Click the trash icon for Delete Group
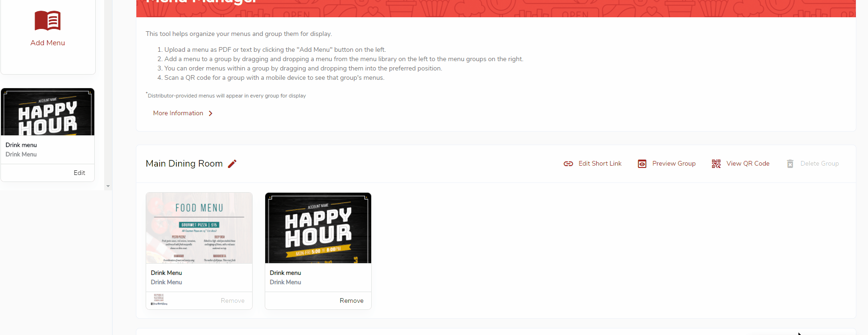This screenshot has width=868, height=335. pos(790,164)
